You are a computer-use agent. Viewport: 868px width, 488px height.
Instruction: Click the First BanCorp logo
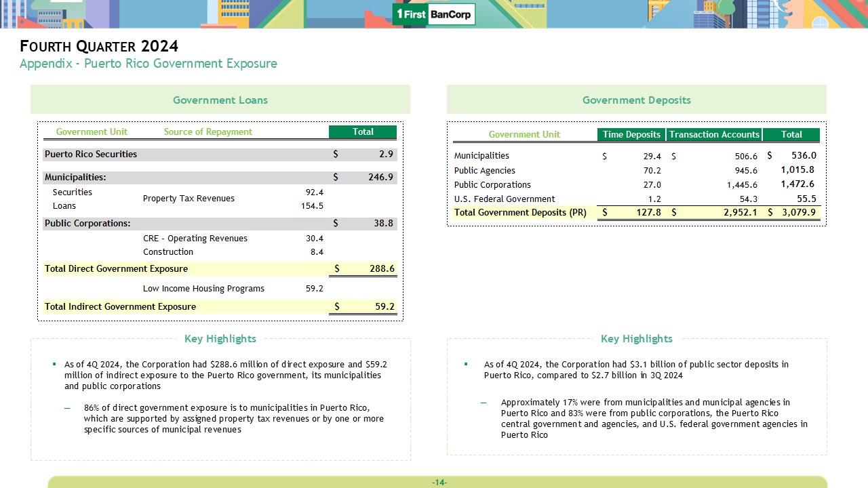click(434, 14)
